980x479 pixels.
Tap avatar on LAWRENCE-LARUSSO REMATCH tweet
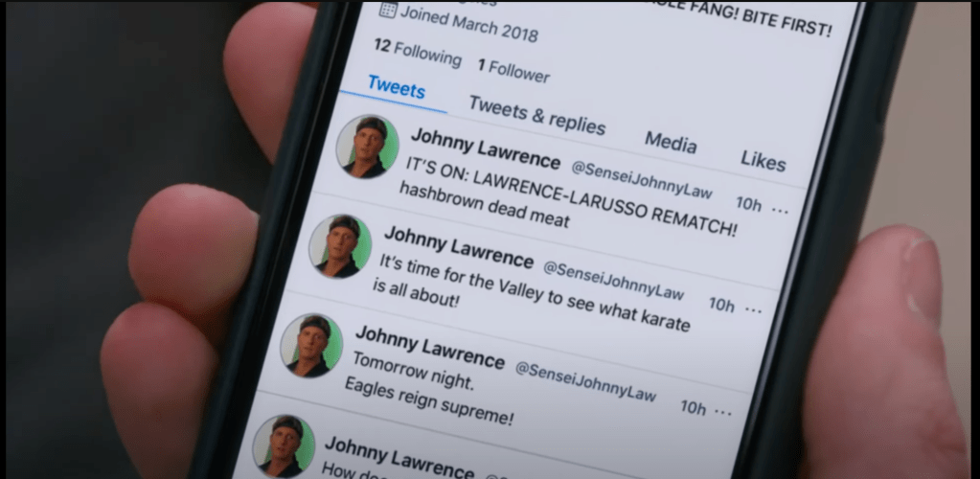[x=368, y=147]
